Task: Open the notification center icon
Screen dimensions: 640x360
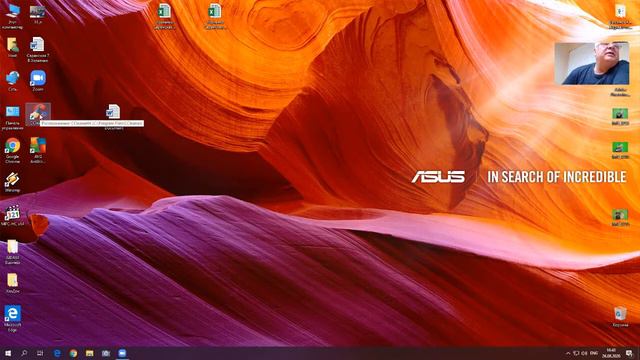Action: 629,353
